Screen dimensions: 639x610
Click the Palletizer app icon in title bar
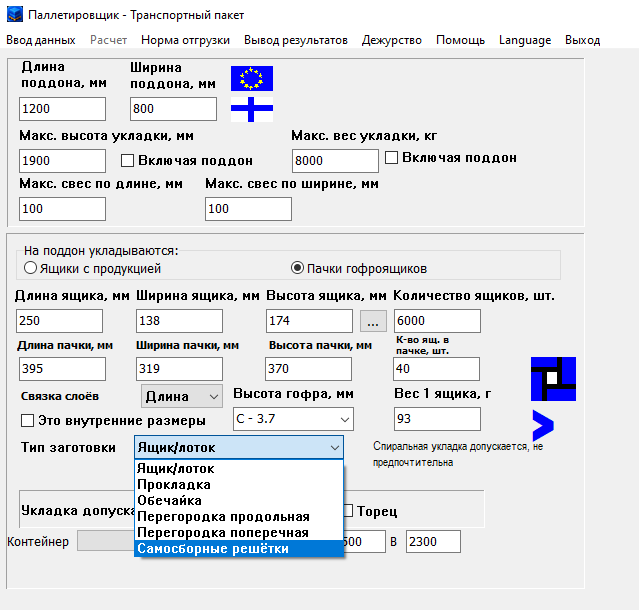coord(15,15)
